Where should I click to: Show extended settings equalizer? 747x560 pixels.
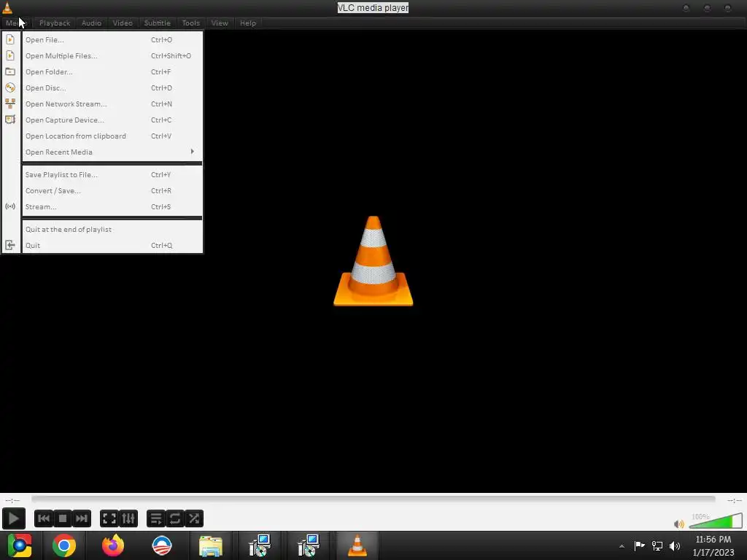pyautogui.click(x=128, y=518)
